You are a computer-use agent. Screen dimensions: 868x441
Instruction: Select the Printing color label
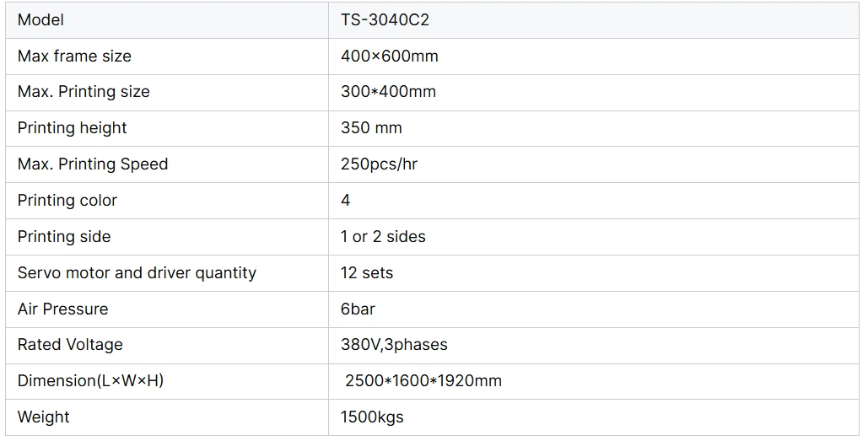click(67, 201)
